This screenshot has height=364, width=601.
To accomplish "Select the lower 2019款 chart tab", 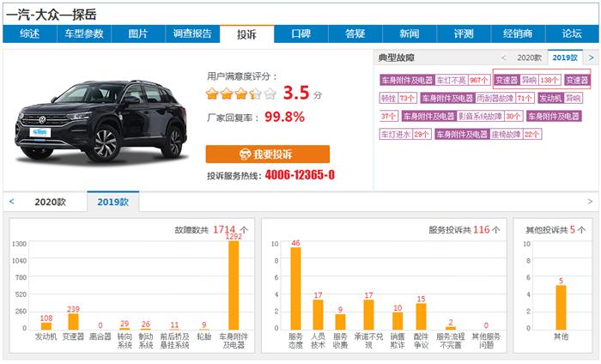I will (x=112, y=202).
